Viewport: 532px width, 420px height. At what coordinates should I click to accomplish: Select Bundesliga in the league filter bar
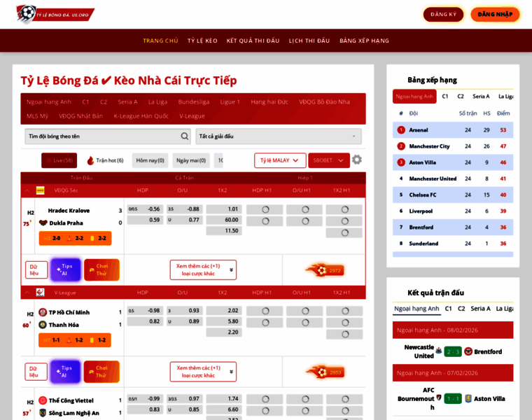click(194, 101)
